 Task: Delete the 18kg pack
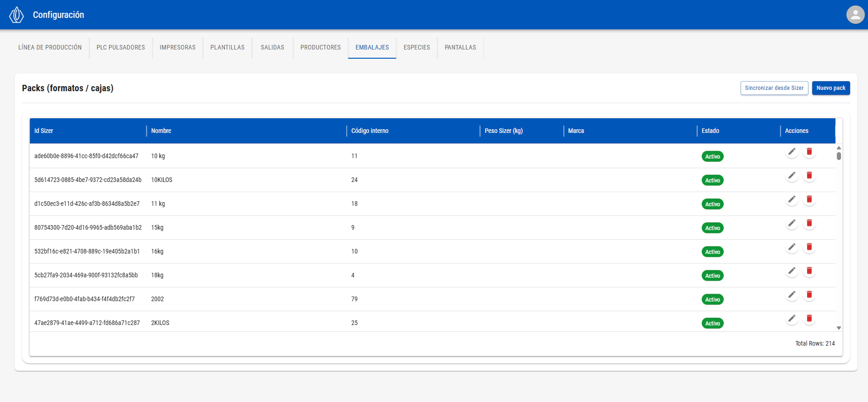tap(809, 271)
